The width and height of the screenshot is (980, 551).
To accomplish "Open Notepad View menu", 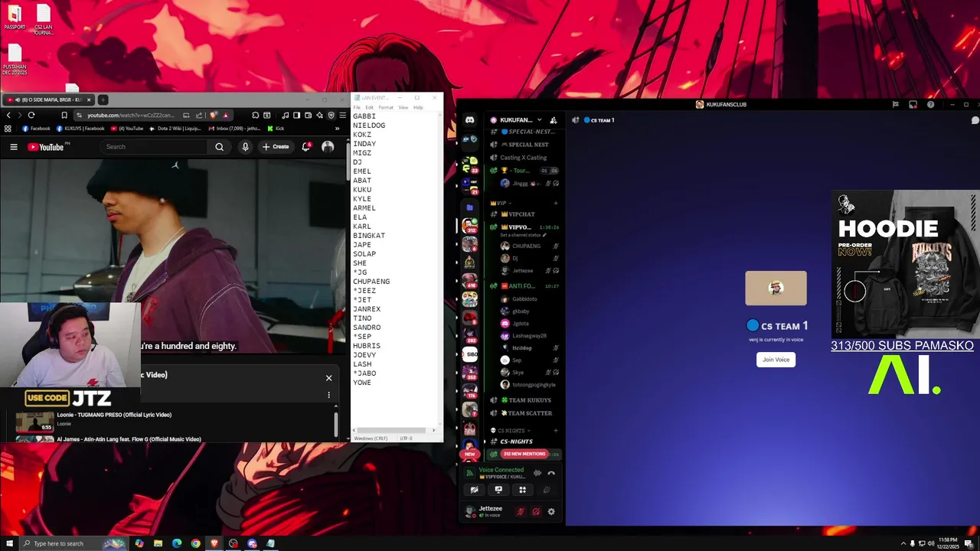I will [403, 107].
